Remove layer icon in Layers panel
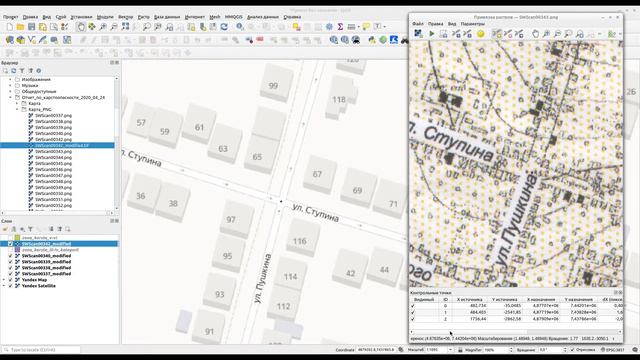The width and height of the screenshot is (640, 360). coord(68,229)
